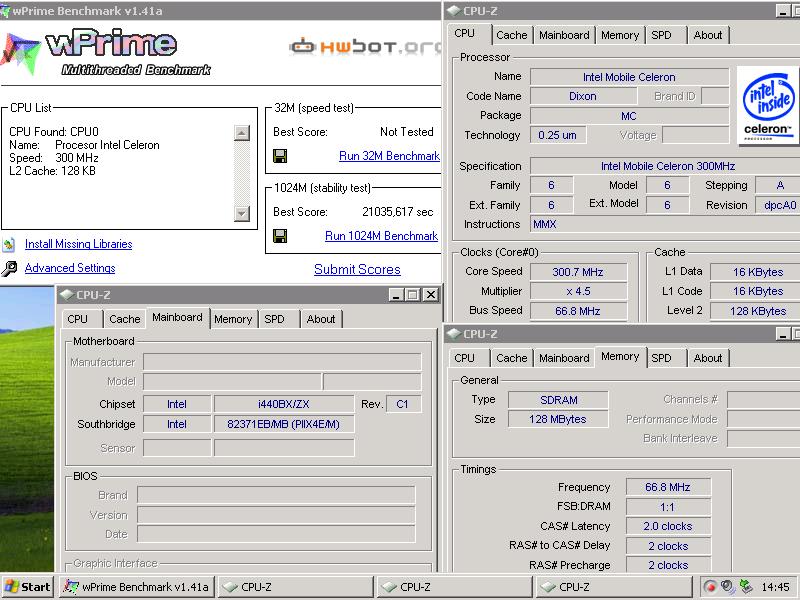Viewport: 800px width, 600px height.
Task: Click the 1:1 FSB:DRAM value
Action: (668, 507)
